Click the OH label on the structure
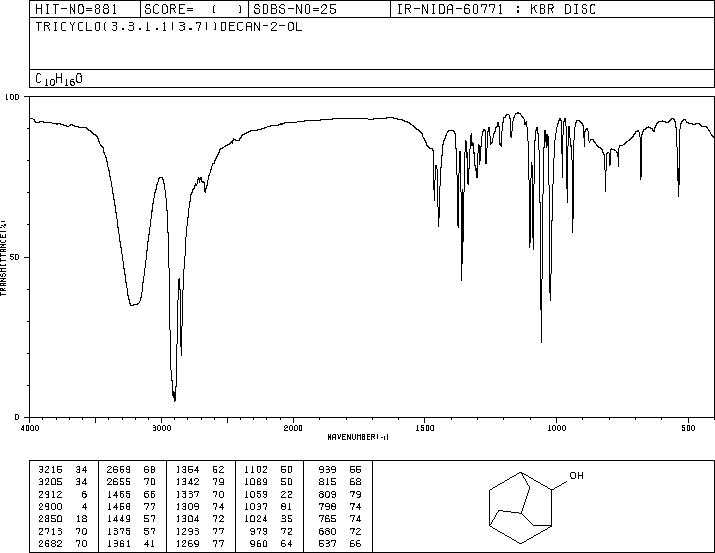Screen dimensions: 715x553 (x=576, y=475)
